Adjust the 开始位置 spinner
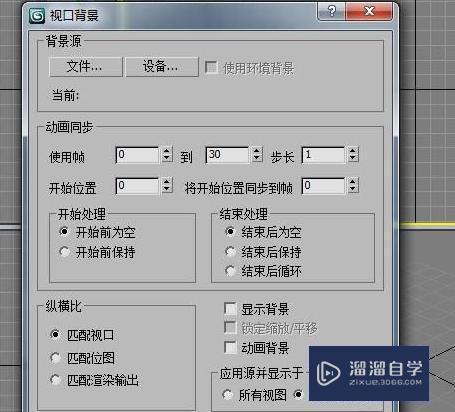 point(167,186)
